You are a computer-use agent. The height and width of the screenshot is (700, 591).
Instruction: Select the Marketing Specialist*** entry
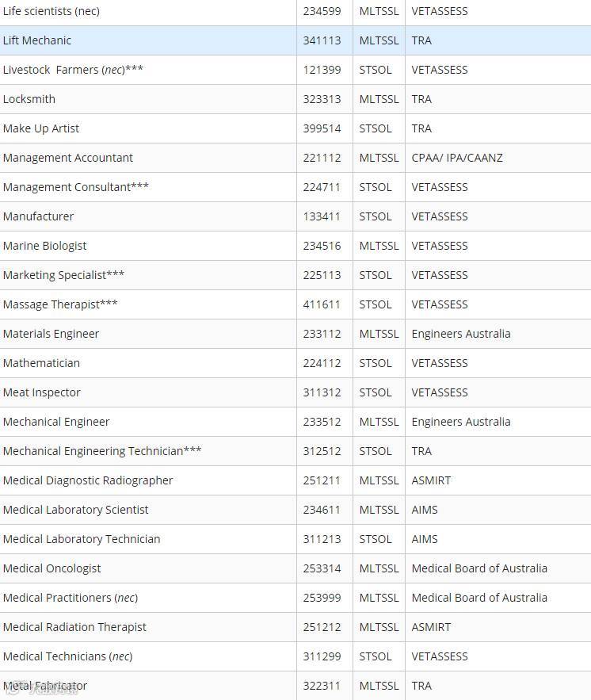click(x=63, y=275)
